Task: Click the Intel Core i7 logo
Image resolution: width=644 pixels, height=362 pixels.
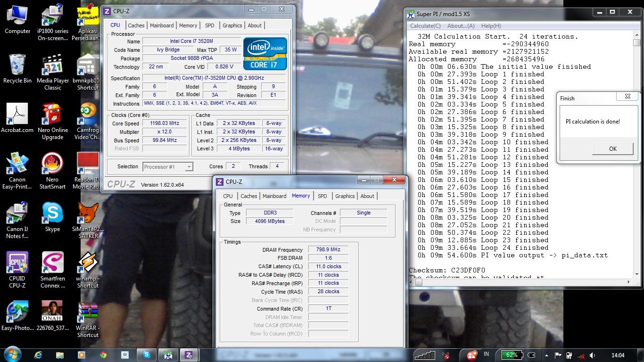Action: [x=265, y=54]
